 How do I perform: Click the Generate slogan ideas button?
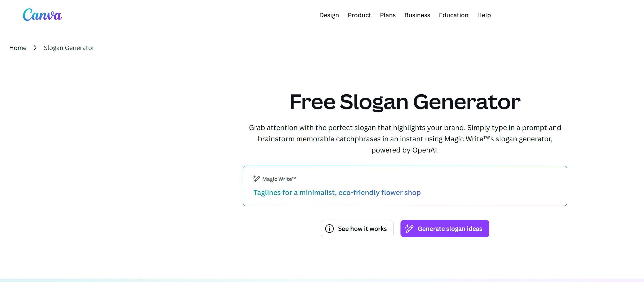pyautogui.click(x=444, y=228)
